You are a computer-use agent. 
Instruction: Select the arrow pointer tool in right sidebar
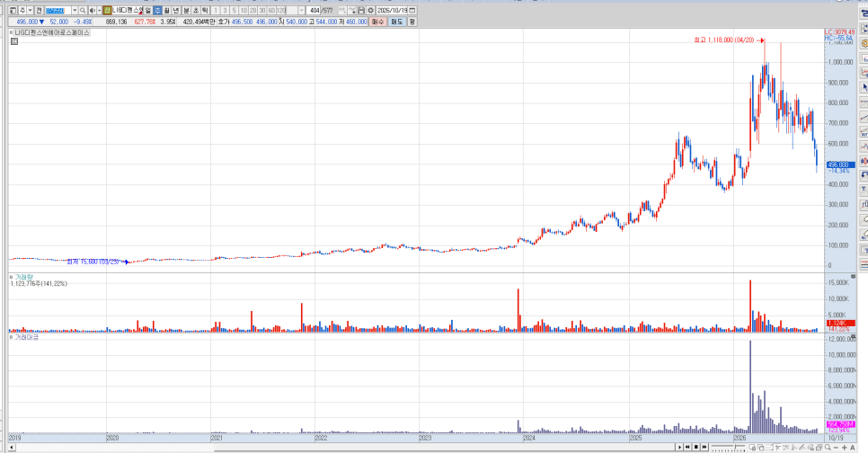click(864, 87)
